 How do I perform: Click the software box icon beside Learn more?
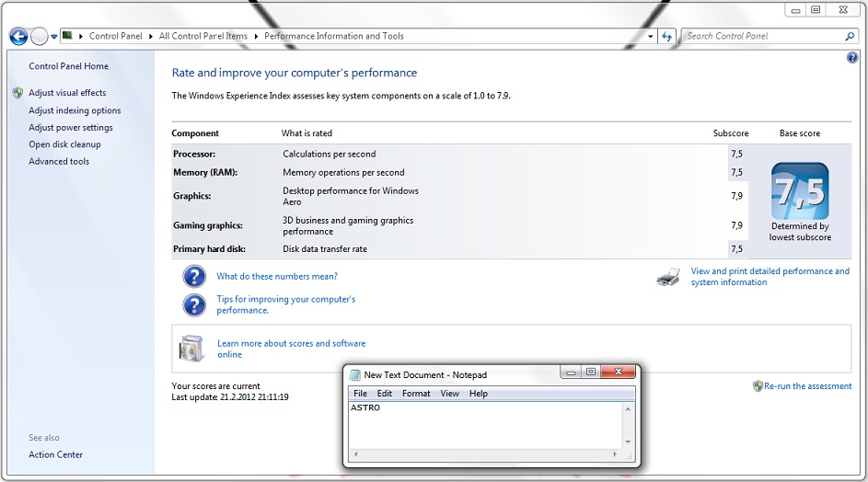191,349
